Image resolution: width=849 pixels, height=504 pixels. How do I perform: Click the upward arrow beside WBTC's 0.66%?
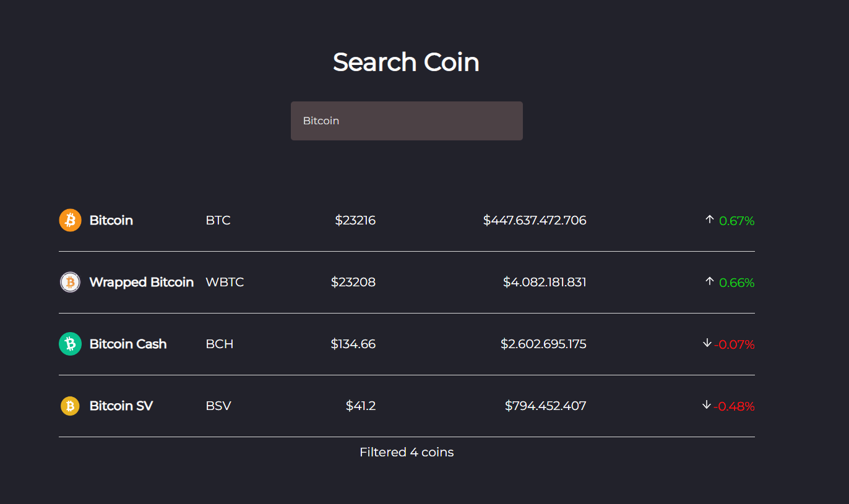click(x=709, y=281)
